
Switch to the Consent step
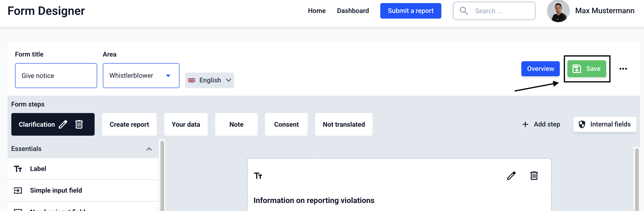pyautogui.click(x=286, y=124)
